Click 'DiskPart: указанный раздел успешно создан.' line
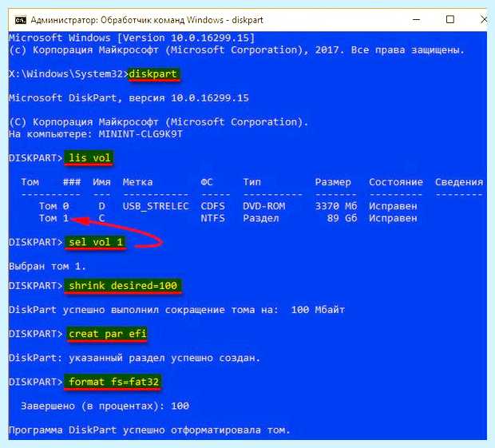The height and width of the screenshot is (448, 495). (134, 358)
